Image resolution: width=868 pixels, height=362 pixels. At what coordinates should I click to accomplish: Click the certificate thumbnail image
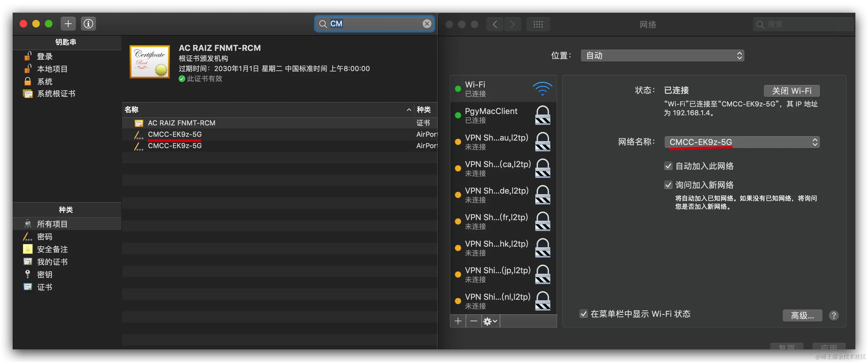(x=150, y=62)
